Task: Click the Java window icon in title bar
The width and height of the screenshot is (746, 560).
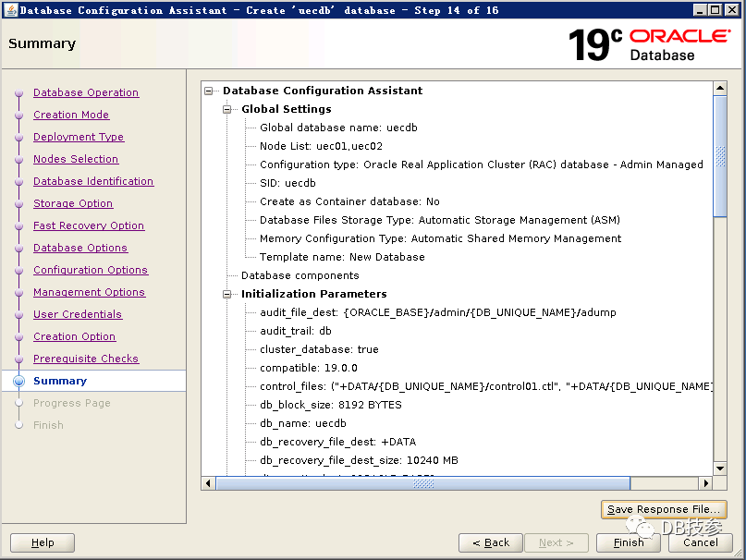Action: [10, 10]
